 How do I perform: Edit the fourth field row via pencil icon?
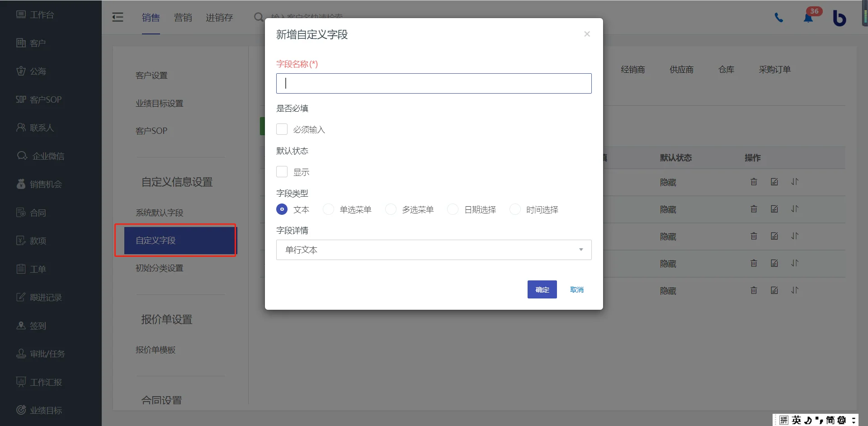click(774, 263)
